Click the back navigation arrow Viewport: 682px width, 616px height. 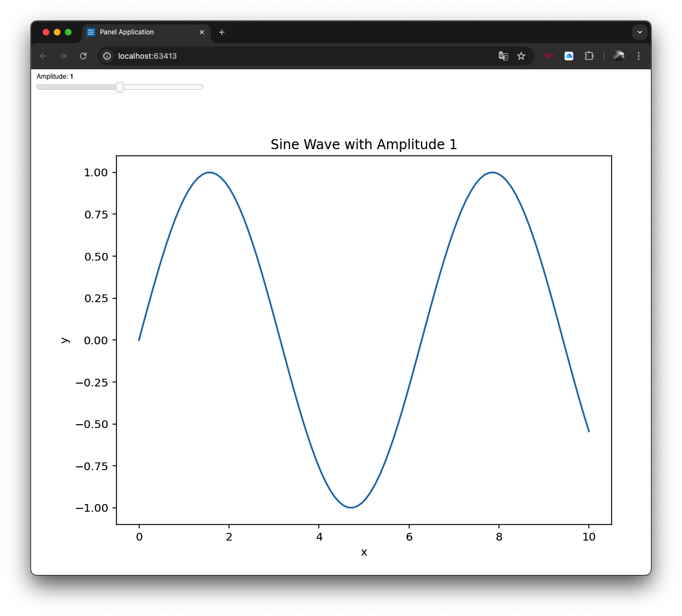pyautogui.click(x=43, y=56)
